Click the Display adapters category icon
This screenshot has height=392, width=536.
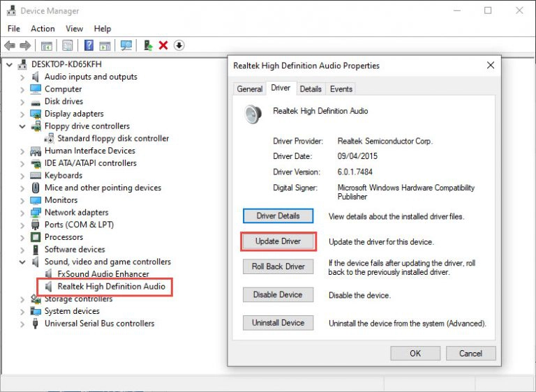tap(36, 114)
